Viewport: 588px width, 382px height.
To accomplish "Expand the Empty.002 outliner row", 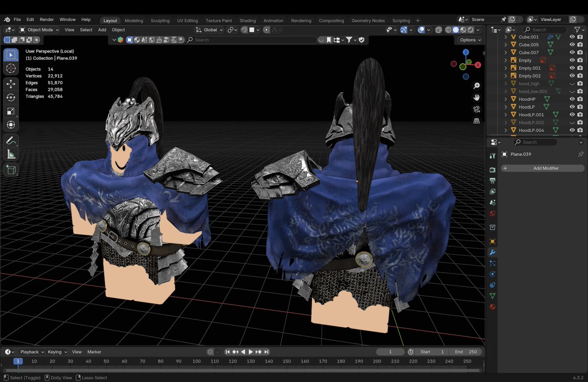I will coord(506,76).
